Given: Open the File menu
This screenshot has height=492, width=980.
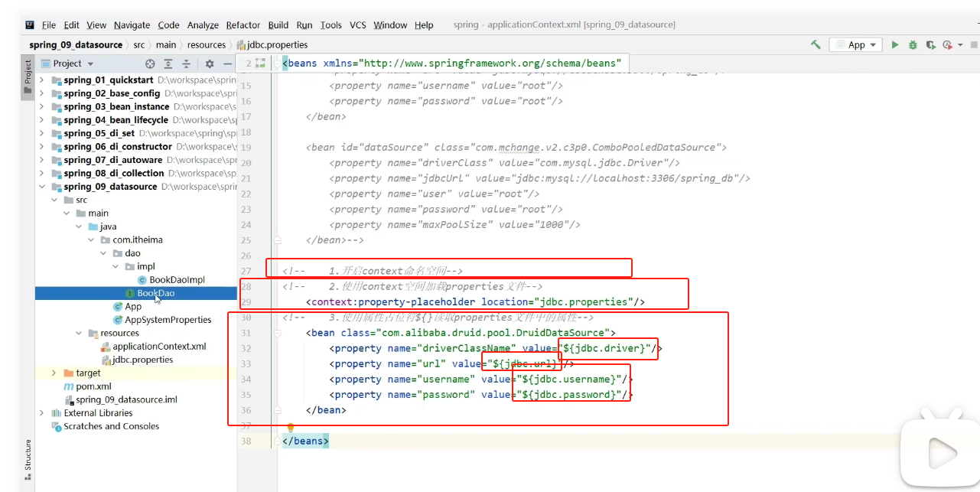Looking at the screenshot, I should coord(49,24).
